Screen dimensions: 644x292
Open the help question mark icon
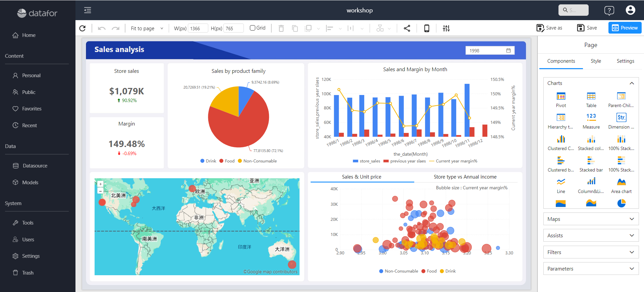[x=609, y=10]
